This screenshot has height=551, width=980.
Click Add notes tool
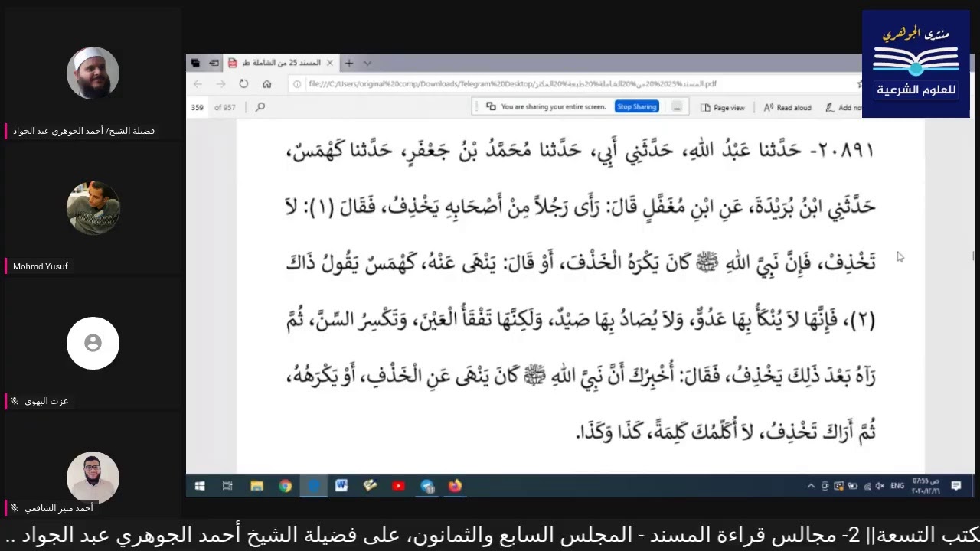pos(843,108)
